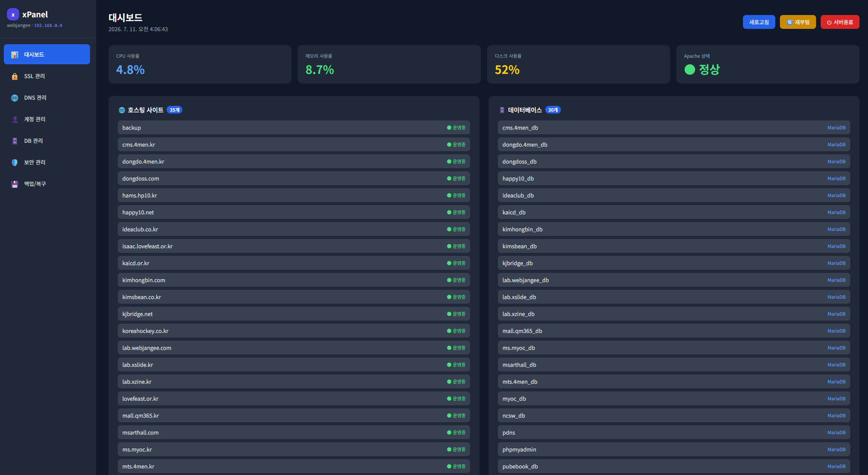868x475 pixels.
Task: Select the lab.webjangee.com site row
Action: point(294,348)
